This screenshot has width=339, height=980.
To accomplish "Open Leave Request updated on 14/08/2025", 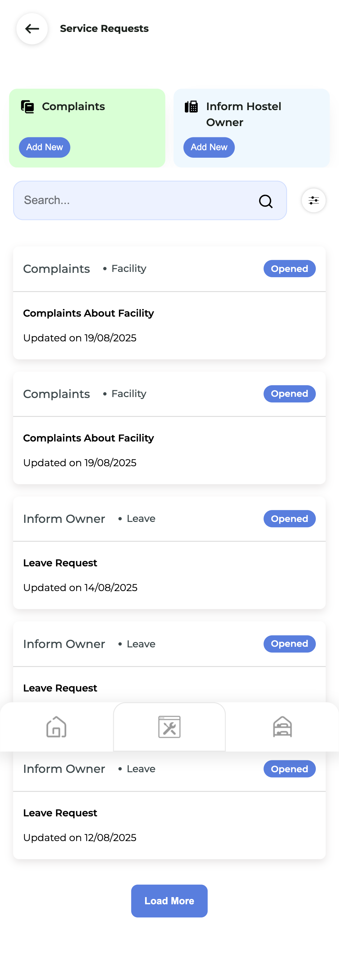I will click(x=60, y=563).
